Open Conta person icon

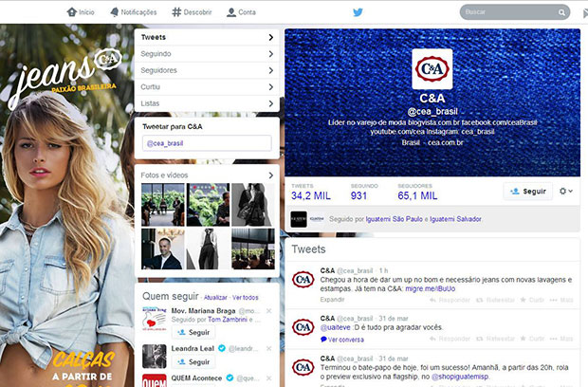click(231, 12)
